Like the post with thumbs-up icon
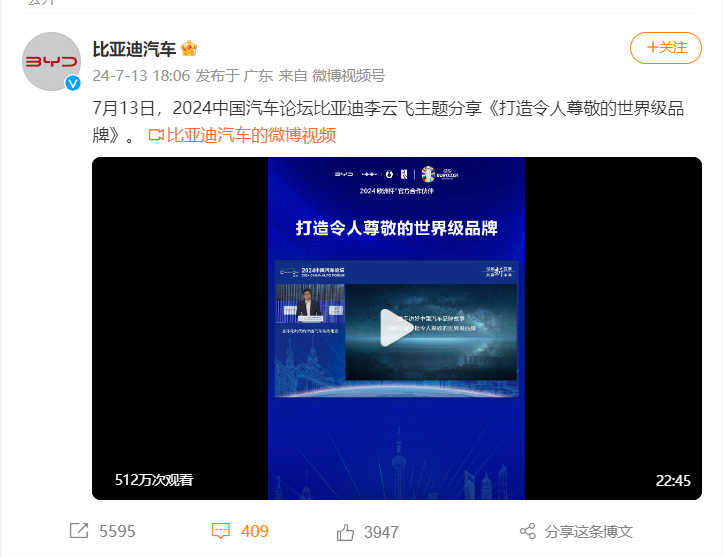The height and width of the screenshot is (557, 723). pos(345,532)
